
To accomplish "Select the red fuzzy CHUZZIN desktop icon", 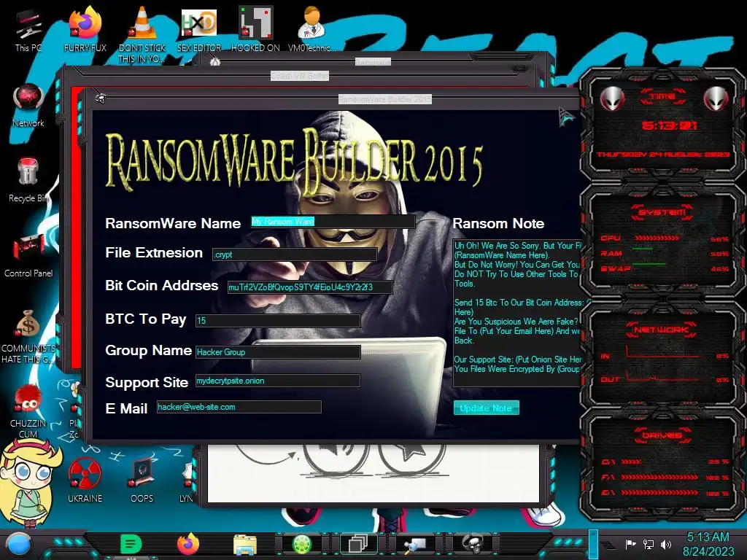I will 28,411.
